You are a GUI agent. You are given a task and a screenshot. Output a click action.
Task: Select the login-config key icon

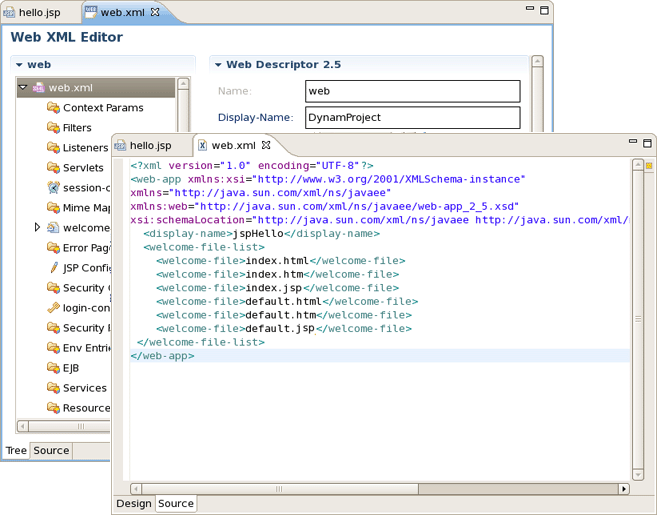(x=53, y=308)
